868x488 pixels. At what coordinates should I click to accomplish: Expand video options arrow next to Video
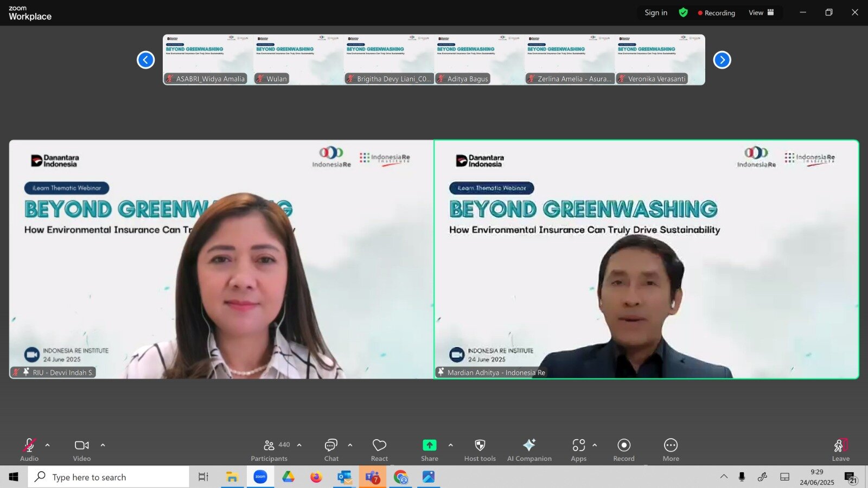tap(103, 445)
